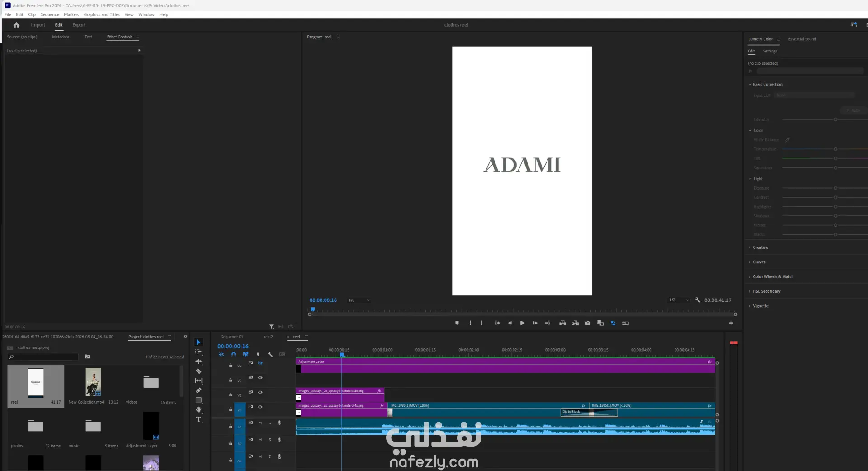868x471 pixels.
Task: Open the Program monitor Button Editor plus
Action: click(731, 323)
